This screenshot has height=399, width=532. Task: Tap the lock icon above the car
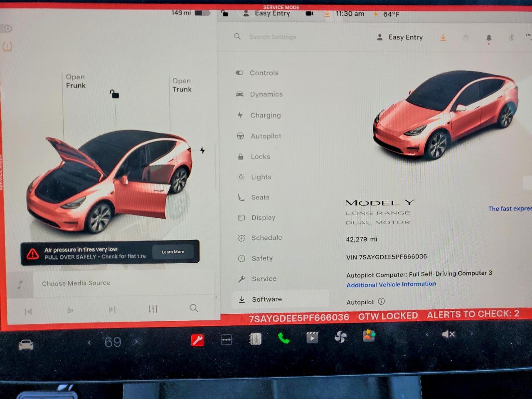click(x=114, y=94)
